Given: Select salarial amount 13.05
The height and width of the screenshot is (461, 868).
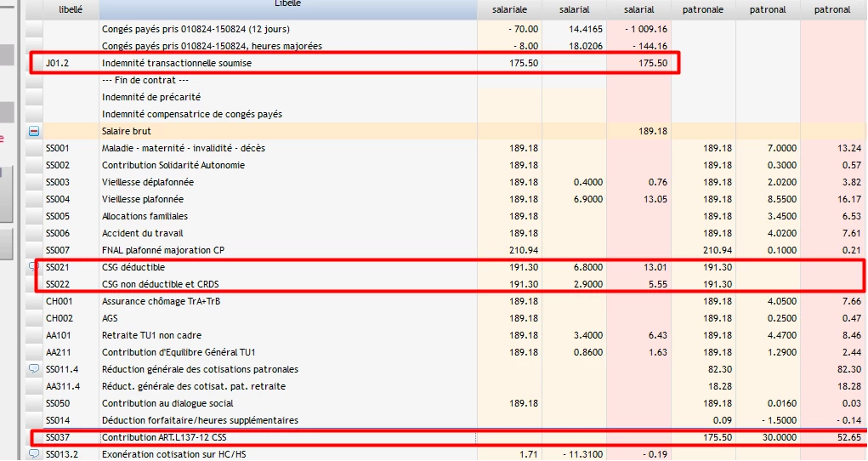Looking at the screenshot, I should click(655, 199).
